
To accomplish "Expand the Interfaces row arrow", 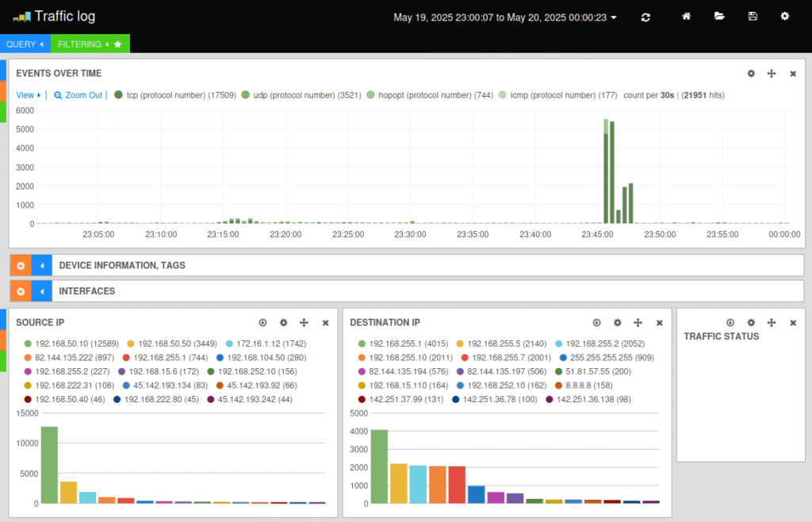I will pyautogui.click(x=42, y=292).
